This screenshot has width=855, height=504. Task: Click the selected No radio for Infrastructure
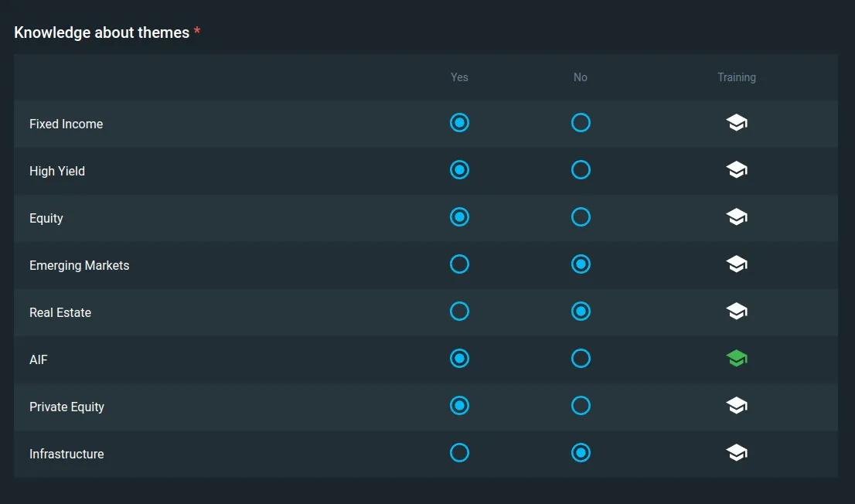(x=581, y=453)
